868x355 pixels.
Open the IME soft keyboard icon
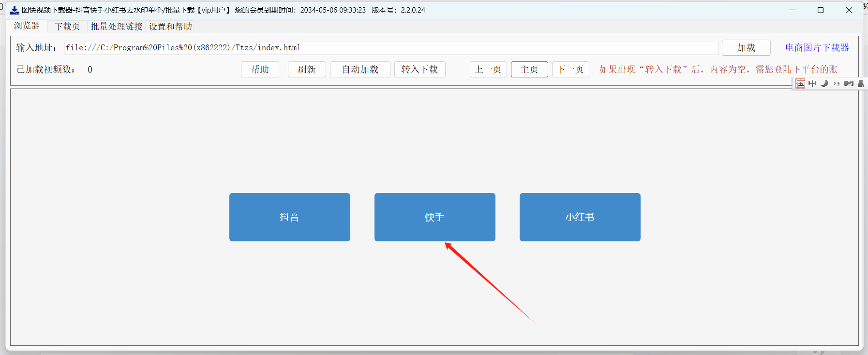pyautogui.click(x=849, y=84)
